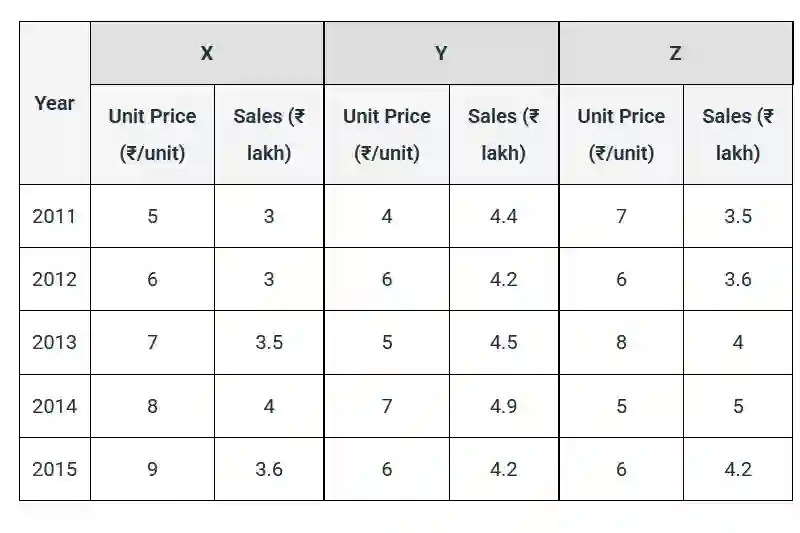Image resolution: width=800 pixels, height=533 pixels.
Task: Click the 2014 year row label
Action: click(54, 406)
